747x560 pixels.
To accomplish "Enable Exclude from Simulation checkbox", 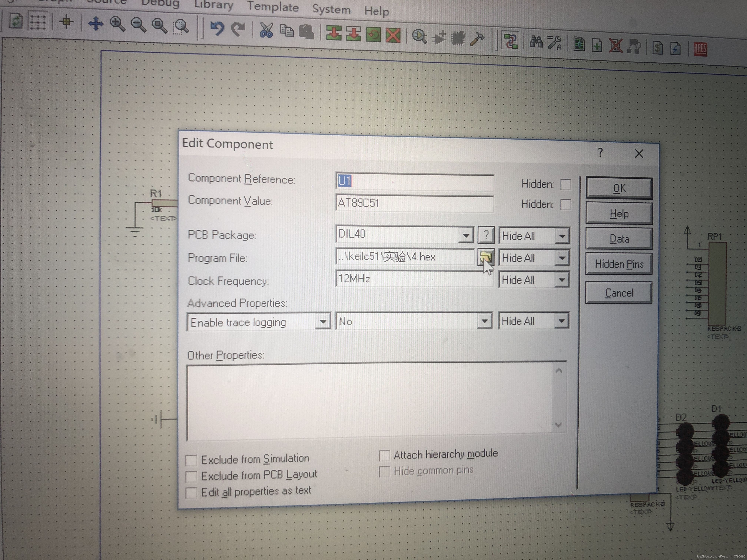I will click(x=191, y=460).
